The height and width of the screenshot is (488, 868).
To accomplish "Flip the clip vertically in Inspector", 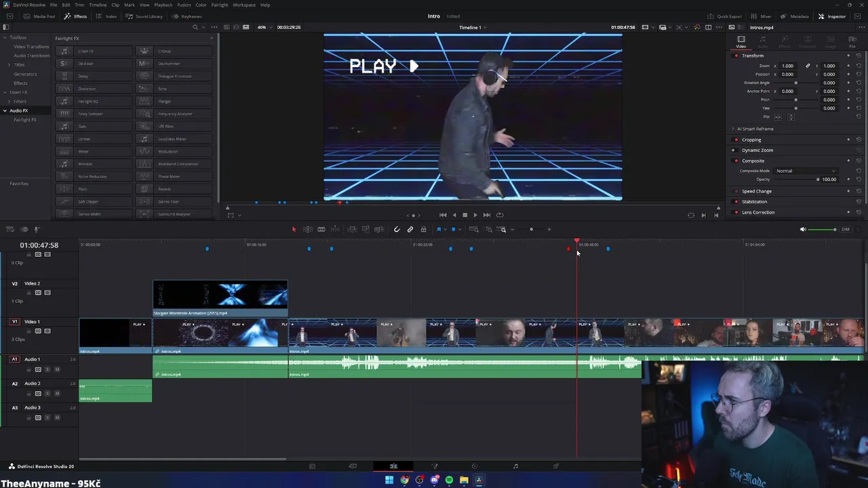I will tap(791, 117).
